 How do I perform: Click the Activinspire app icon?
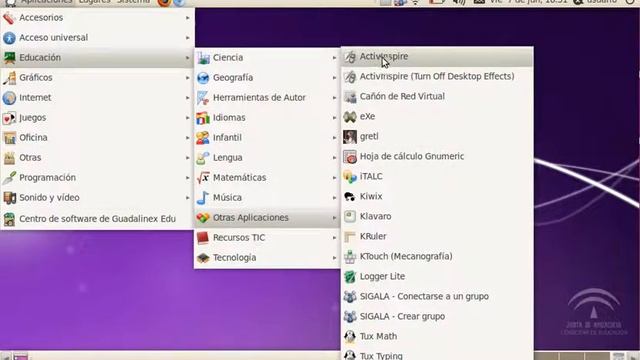point(350,57)
